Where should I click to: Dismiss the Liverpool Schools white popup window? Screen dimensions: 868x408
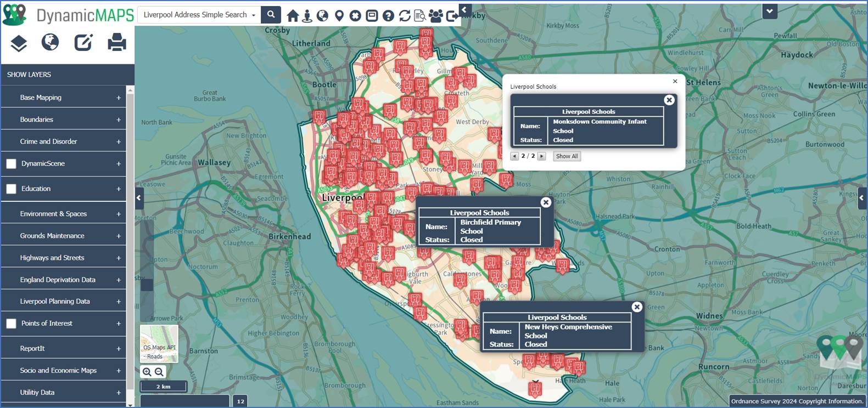pyautogui.click(x=675, y=81)
